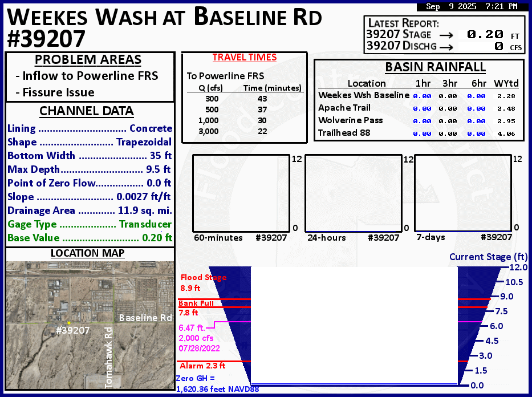The image size is (532, 397).
Task: Click the Slope 0.0027 ft/ft row
Action: coord(89,196)
